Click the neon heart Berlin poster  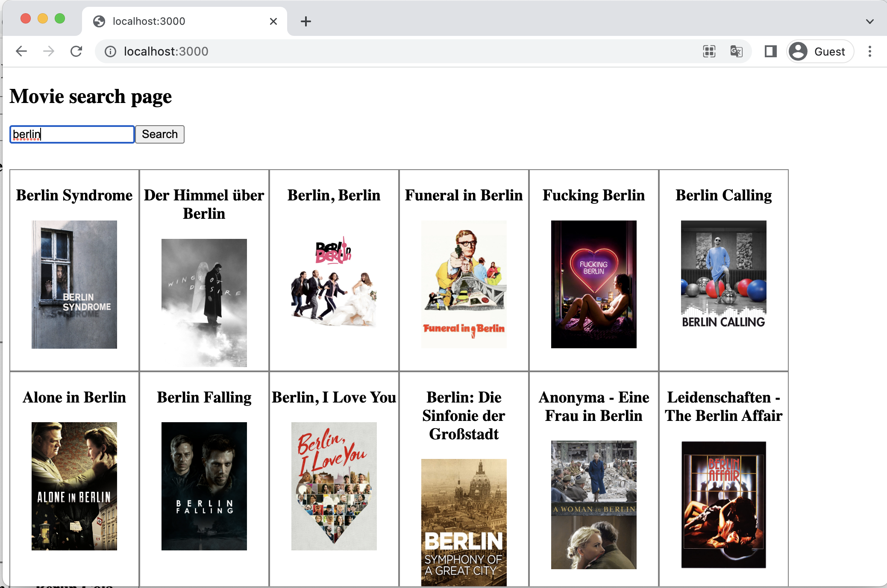coord(594,285)
